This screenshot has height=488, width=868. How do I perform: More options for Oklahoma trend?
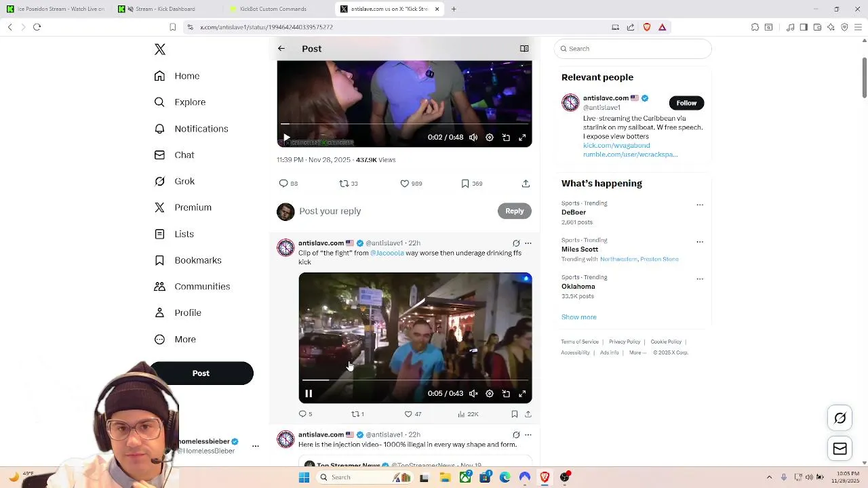[700, 279]
